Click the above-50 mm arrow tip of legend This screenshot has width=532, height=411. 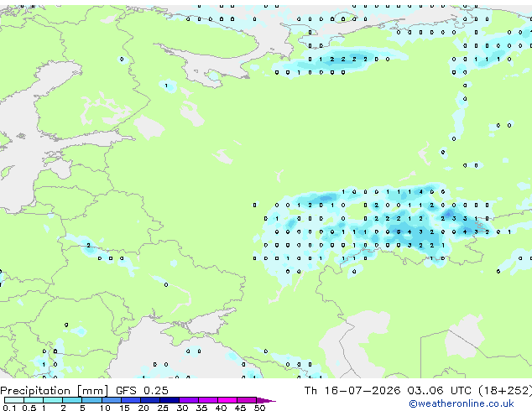[x=266, y=400]
